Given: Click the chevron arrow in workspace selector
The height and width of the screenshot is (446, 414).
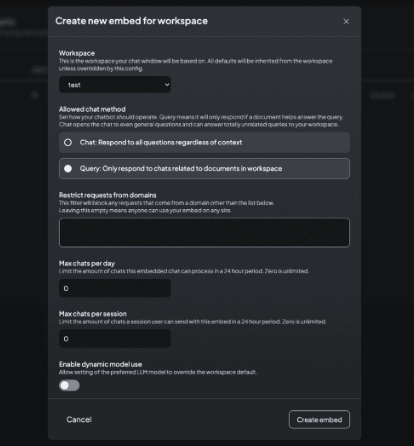Looking at the screenshot, I should pyautogui.click(x=167, y=85).
